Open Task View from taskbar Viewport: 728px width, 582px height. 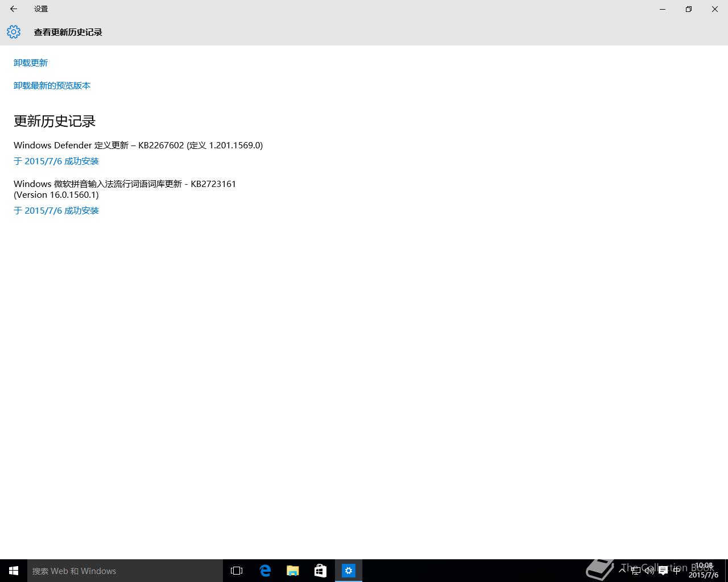237,571
